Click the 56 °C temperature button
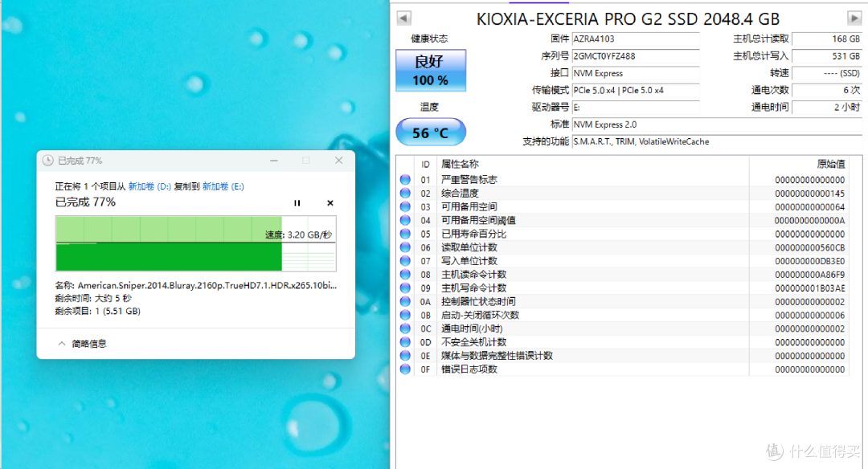Image resolution: width=868 pixels, height=469 pixels. (431, 133)
